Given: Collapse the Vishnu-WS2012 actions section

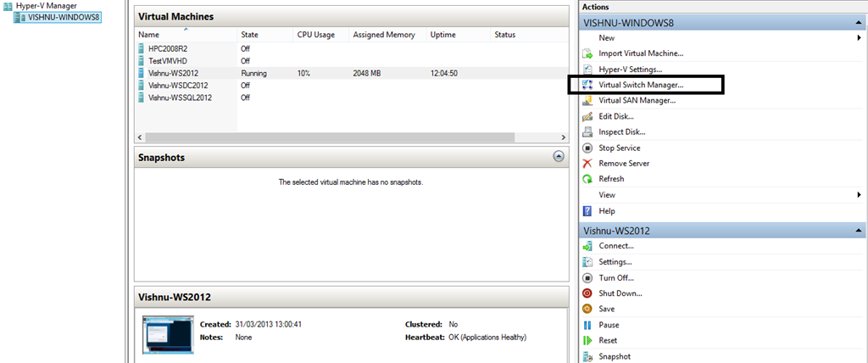Looking at the screenshot, I should [x=860, y=231].
